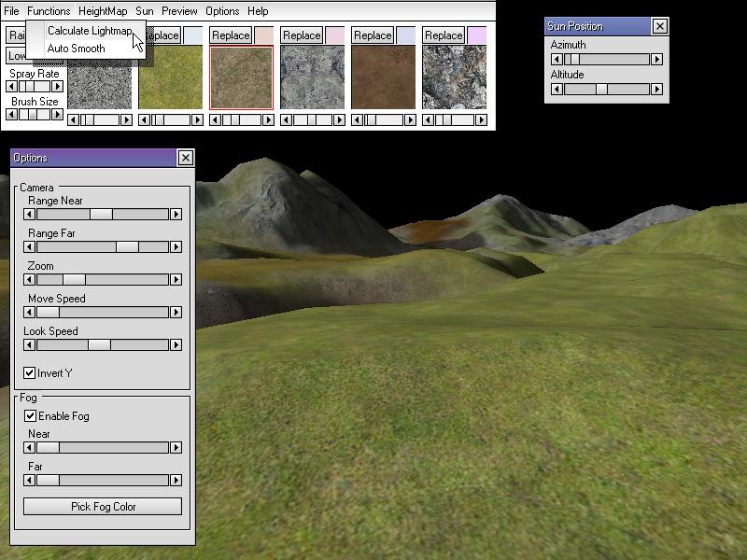Choose Calculate Lightmap from Functions menu
747x560 pixels.
89,31
